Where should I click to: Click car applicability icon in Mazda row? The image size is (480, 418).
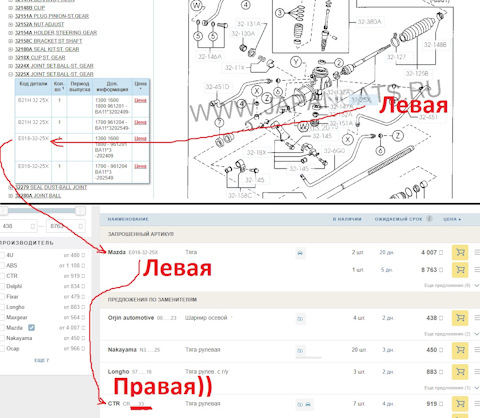click(300, 253)
